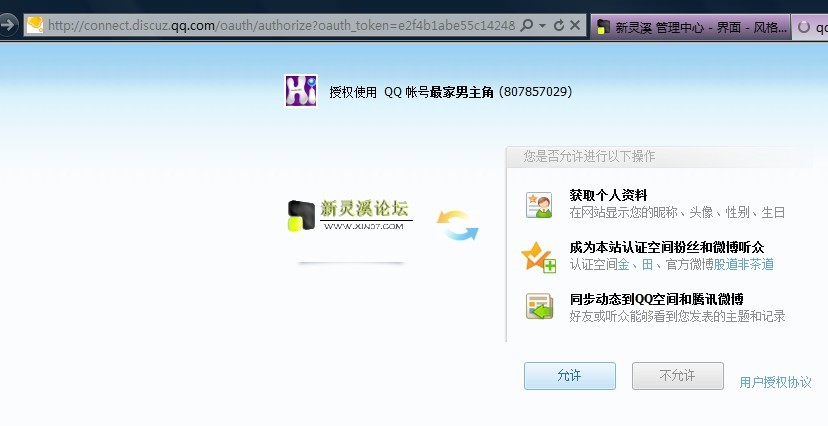Click the 同步动态到QQ空间和腾讯微博 heading
828x426 pixels.
point(656,299)
